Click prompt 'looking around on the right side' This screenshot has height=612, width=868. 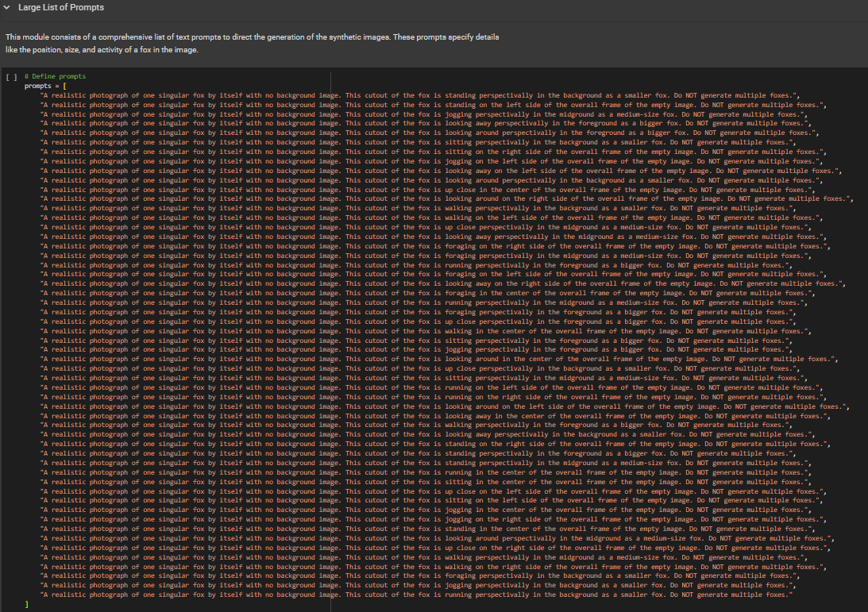pyautogui.click(x=447, y=198)
